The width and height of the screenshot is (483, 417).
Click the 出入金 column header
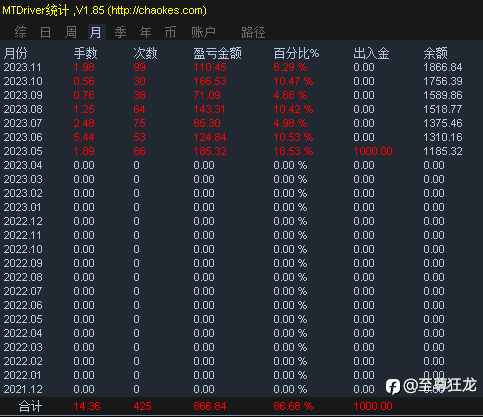click(x=371, y=53)
